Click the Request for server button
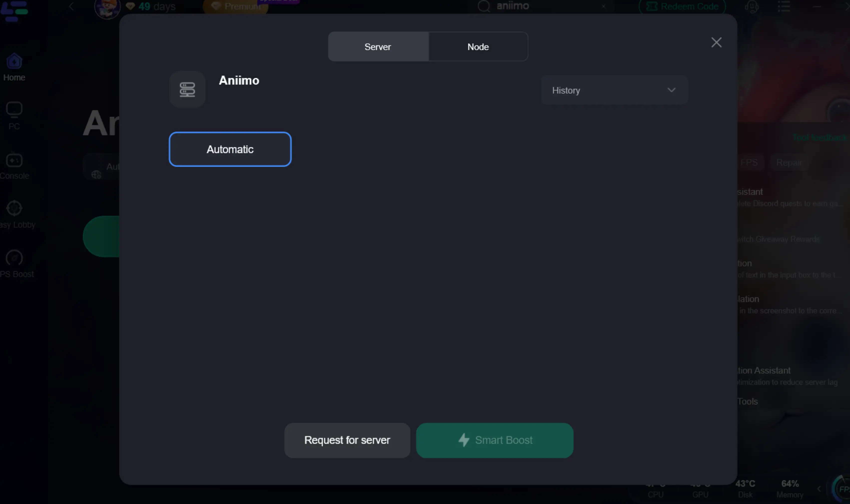The width and height of the screenshot is (850, 504). pyautogui.click(x=347, y=440)
